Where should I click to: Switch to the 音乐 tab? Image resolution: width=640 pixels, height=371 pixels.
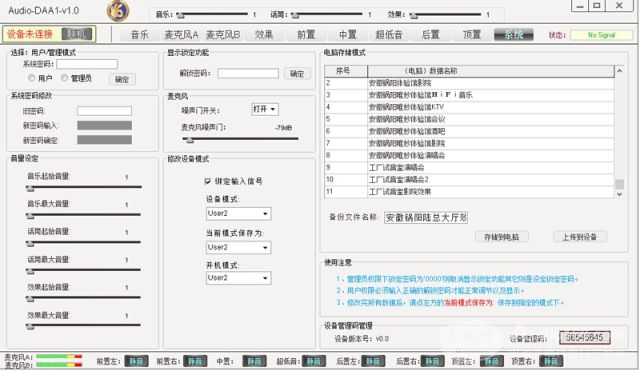[x=140, y=35]
